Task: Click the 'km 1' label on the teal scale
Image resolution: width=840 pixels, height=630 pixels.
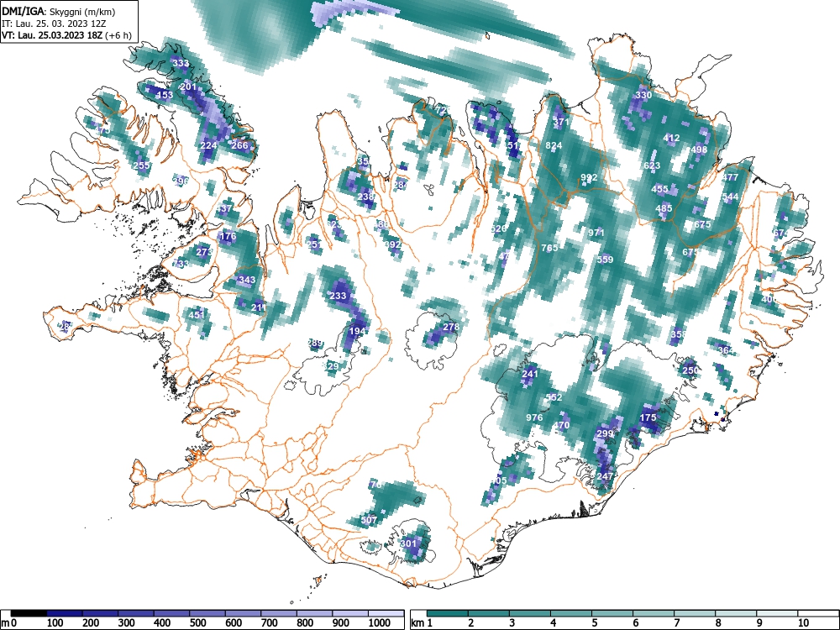Action: 422,623
